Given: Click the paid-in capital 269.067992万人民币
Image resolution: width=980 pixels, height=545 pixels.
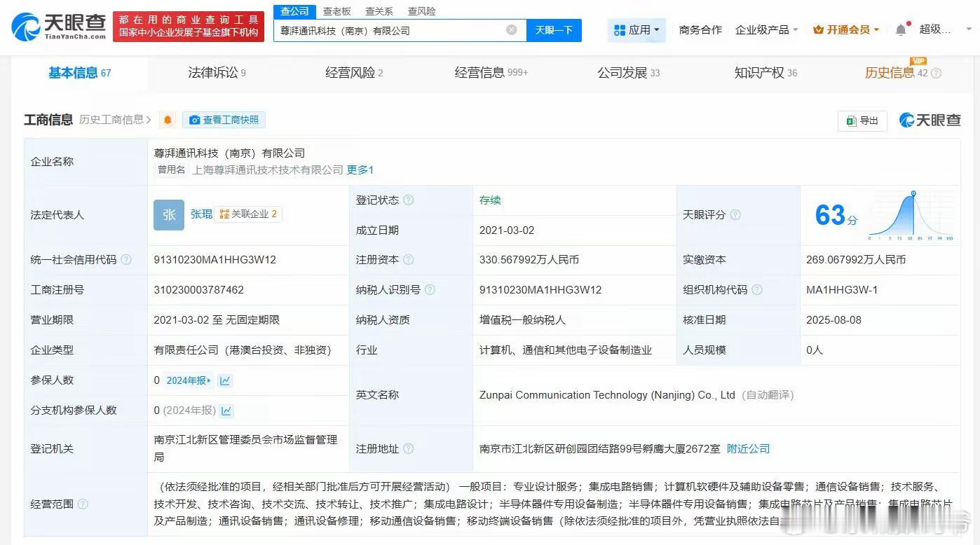Looking at the screenshot, I should click(856, 260).
